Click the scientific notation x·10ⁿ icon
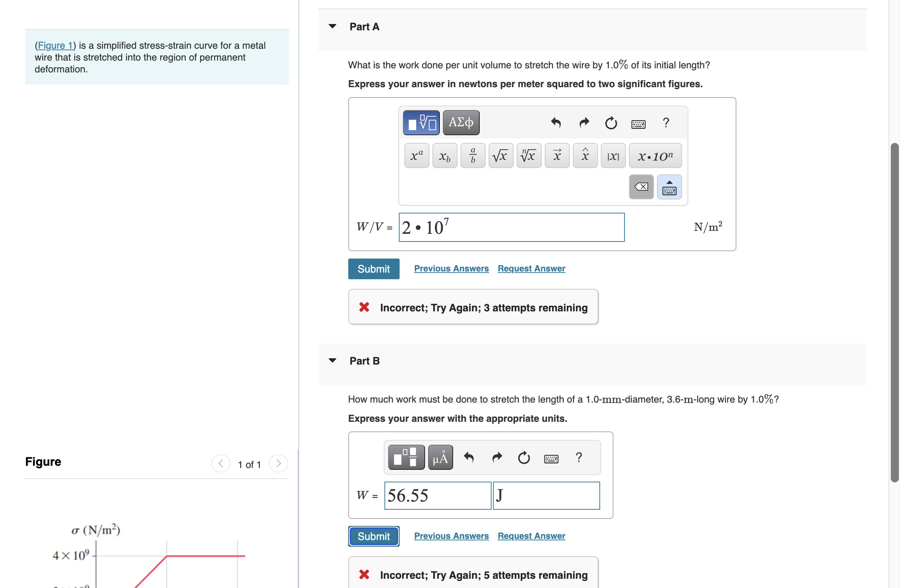This screenshot has height=588, width=900. click(656, 155)
